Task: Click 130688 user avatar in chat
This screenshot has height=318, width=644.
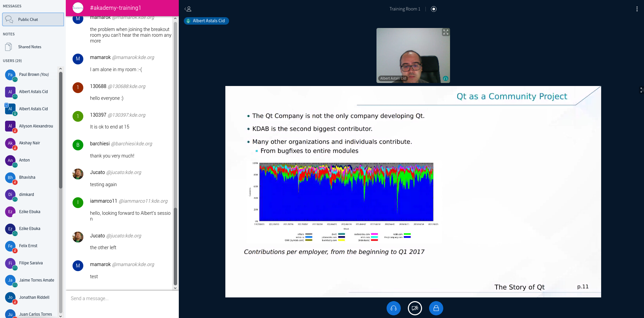Action: (x=78, y=88)
